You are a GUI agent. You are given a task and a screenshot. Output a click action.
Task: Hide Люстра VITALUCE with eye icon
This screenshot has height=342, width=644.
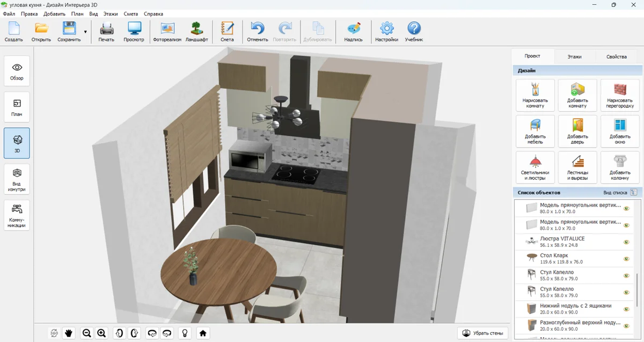click(x=626, y=242)
